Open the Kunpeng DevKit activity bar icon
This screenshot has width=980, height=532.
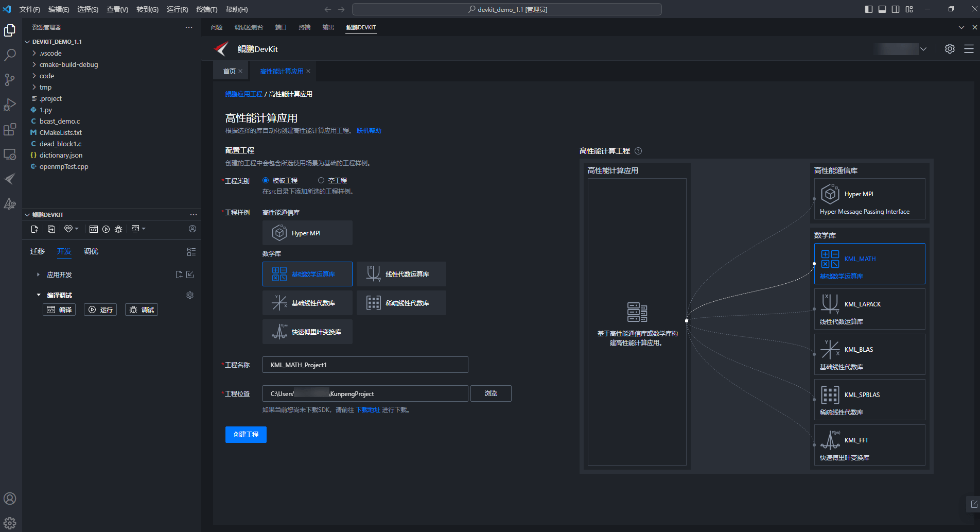(10, 179)
